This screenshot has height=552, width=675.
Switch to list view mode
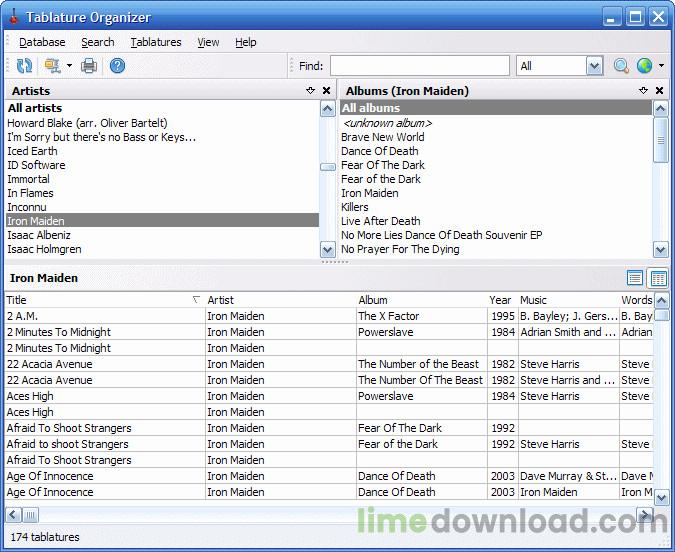pos(635,278)
